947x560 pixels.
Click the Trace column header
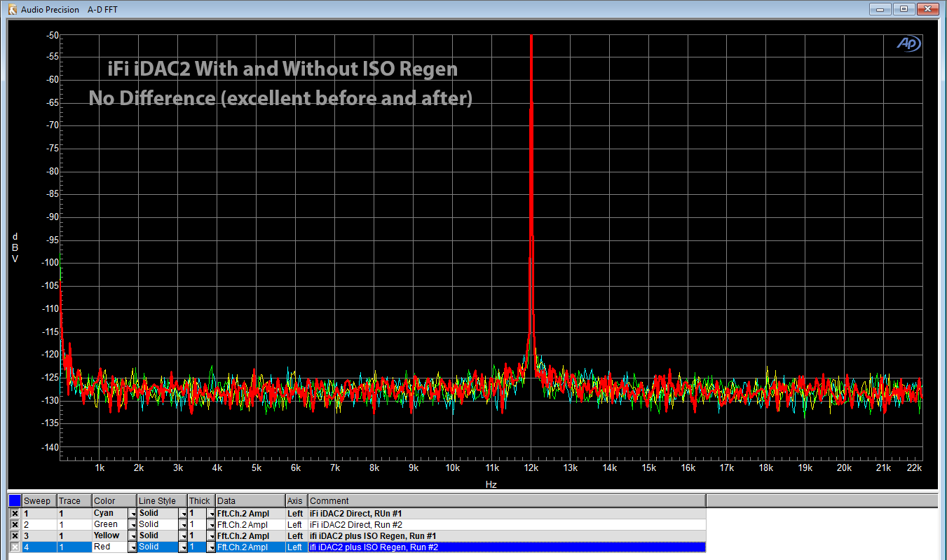(x=74, y=501)
